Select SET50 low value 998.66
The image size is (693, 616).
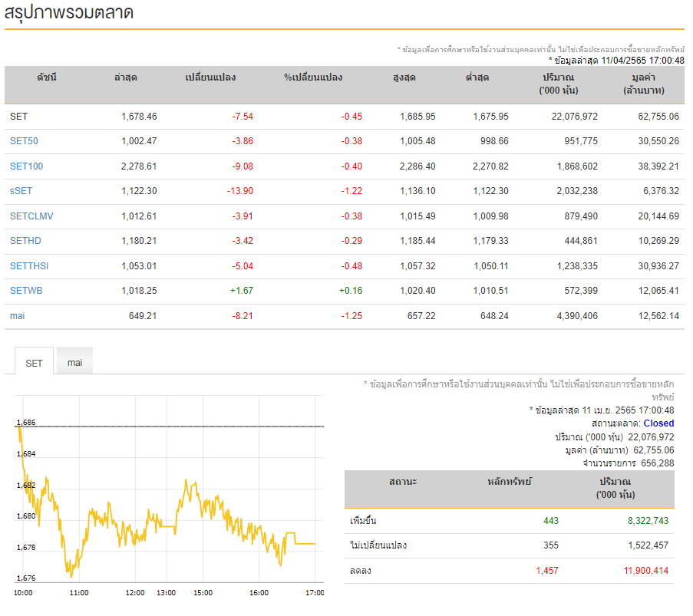click(x=494, y=141)
